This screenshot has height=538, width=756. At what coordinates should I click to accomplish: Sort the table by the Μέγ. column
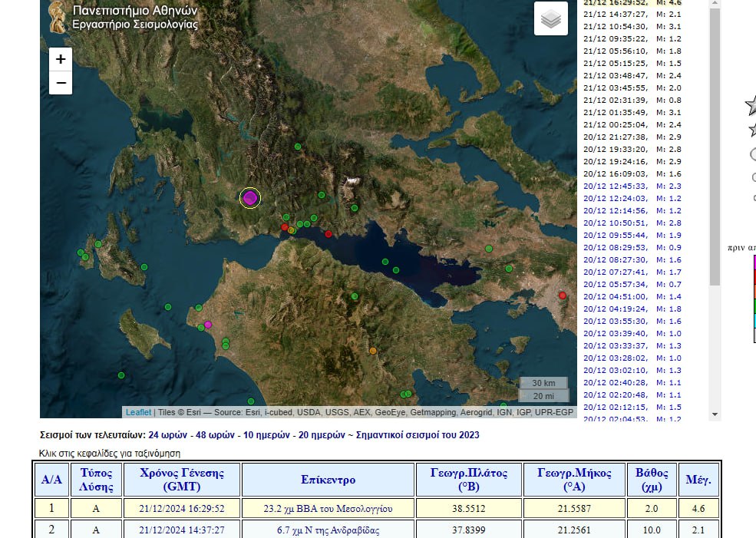coord(698,480)
